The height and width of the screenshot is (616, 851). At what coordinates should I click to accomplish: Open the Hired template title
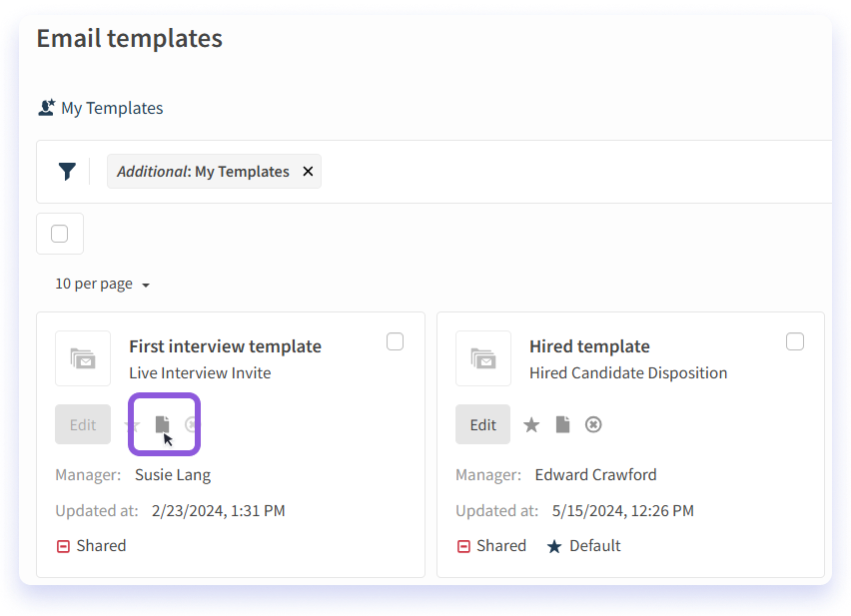pyautogui.click(x=589, y=346)
